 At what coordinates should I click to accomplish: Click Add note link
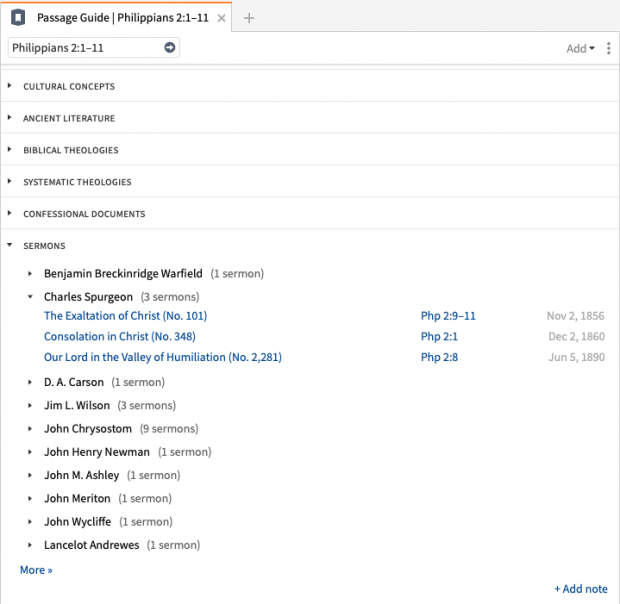(581, 589)
